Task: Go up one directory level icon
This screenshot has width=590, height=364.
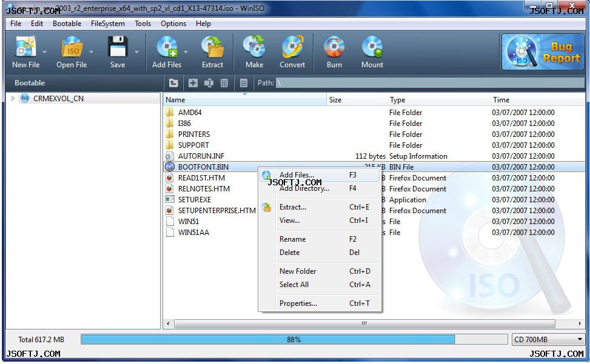Action: click(x=173, y=82)
